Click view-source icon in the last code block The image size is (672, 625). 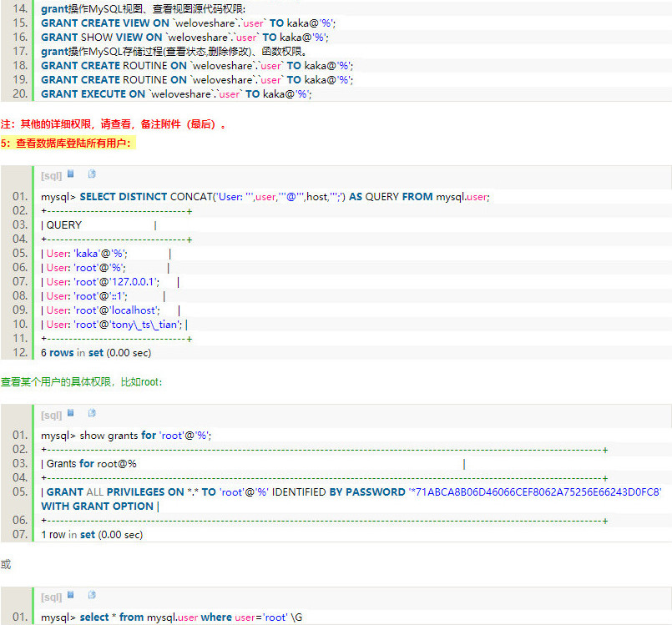(71, 595)
